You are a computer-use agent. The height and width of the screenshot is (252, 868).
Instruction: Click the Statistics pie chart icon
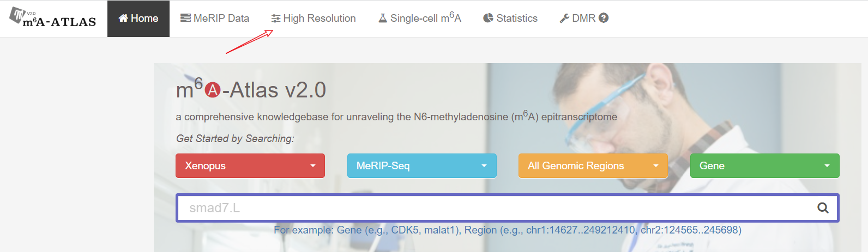488,18
